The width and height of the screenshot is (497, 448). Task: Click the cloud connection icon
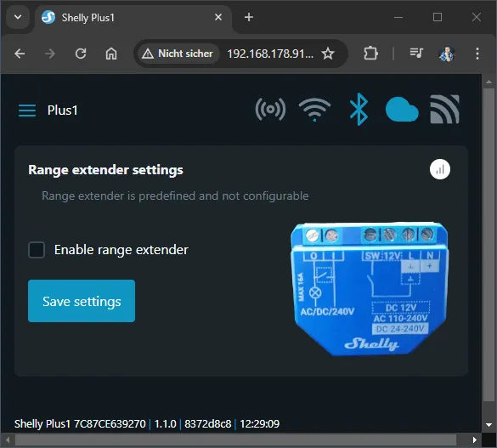coord(402,110)
